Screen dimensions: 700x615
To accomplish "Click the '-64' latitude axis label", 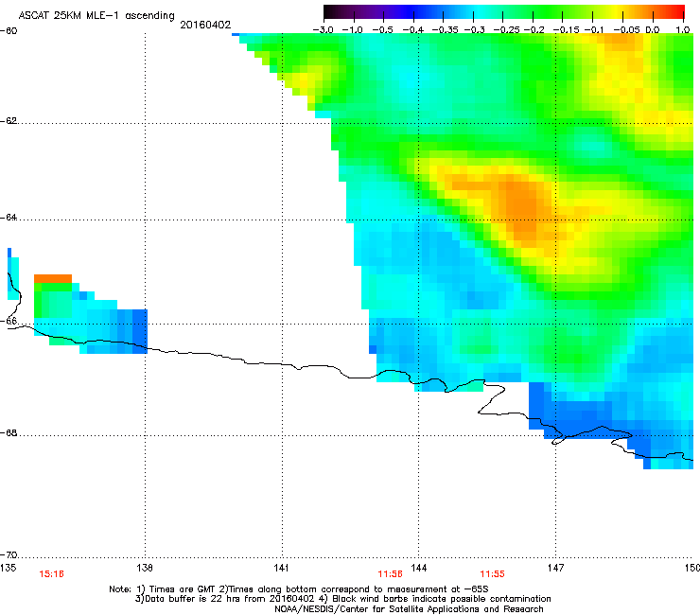I will pyautogui.click(x=9, y=218).
